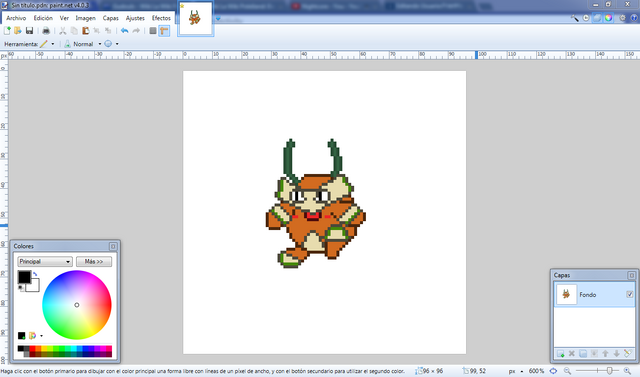Add a new layer in Capas panel
The height and width of the screenshot is (377, 640).
[x=561, y=354]
